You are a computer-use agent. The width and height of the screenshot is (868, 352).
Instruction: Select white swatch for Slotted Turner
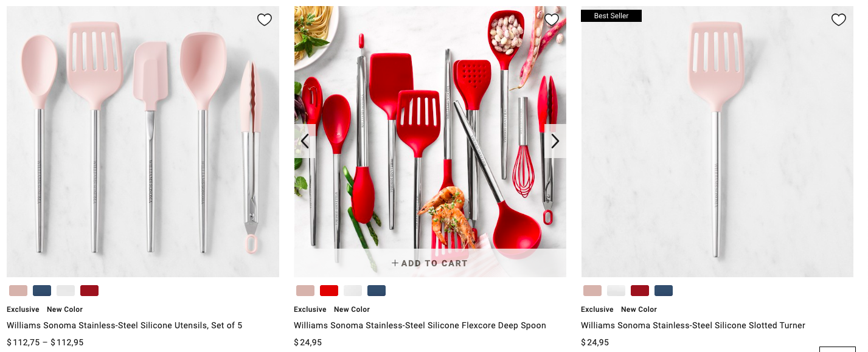[x=616, y=291]
